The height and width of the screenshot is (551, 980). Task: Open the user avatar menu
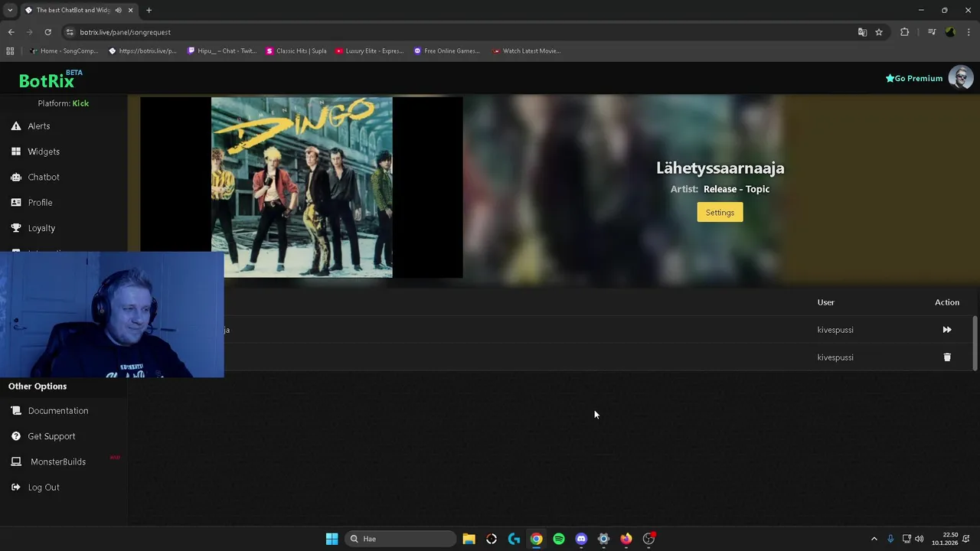pyautogui.click(x=961, y=78)
